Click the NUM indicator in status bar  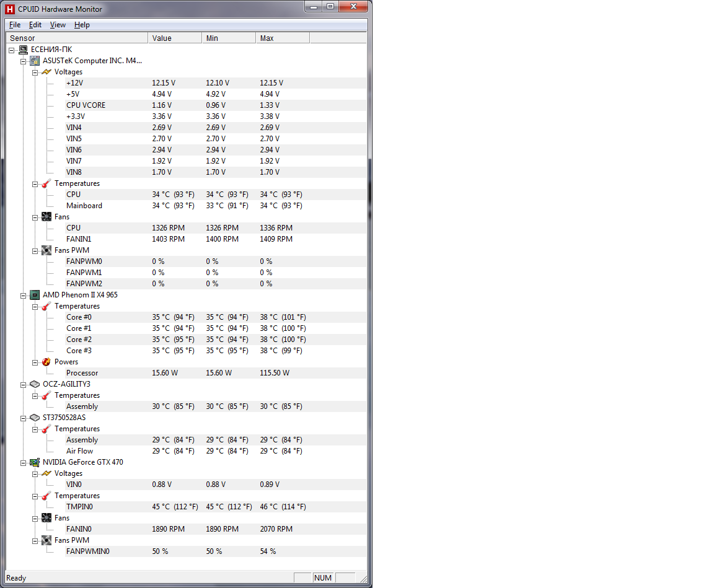point(323,577)
